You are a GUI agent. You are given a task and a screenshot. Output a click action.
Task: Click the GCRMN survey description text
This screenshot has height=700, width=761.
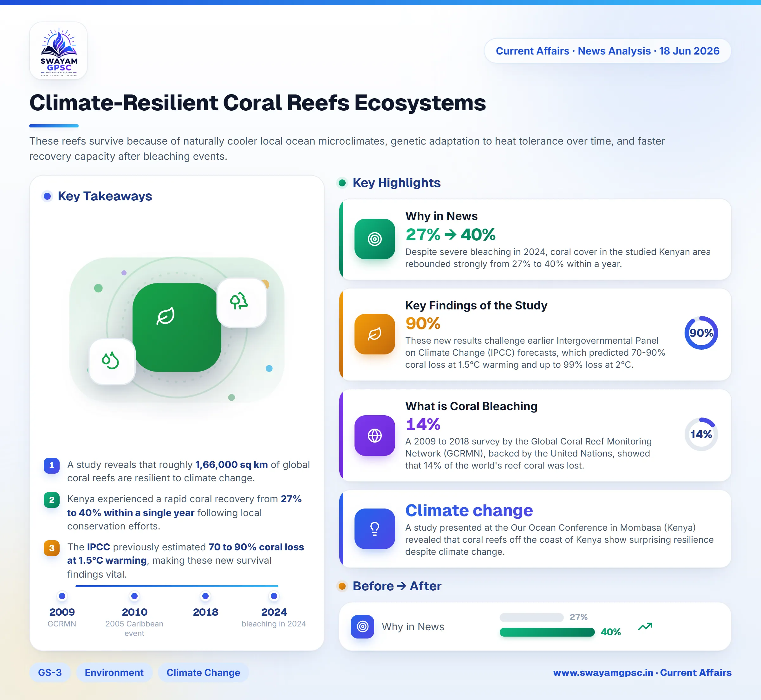pos(528,454)
